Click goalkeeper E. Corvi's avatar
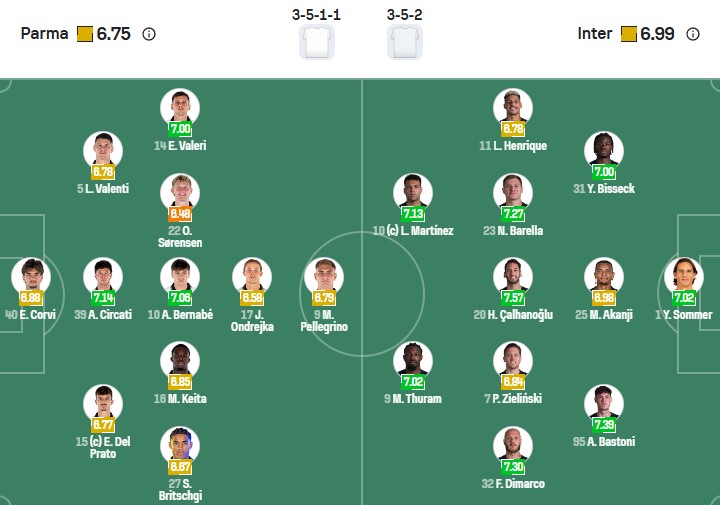Image resolution: width=720 pixels, height=505 pixels. pyautogui.click(x=30, y=275)
